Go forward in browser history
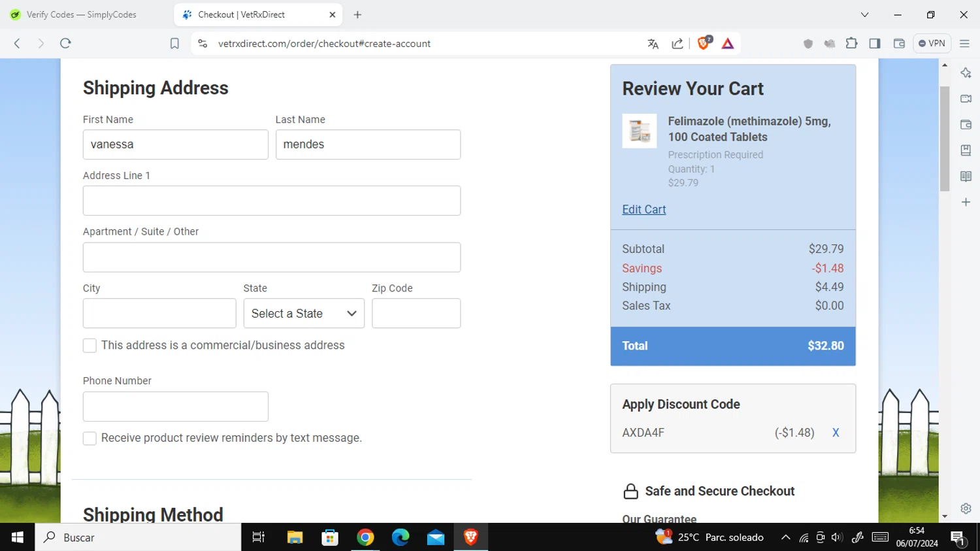This screenshot has height=551, width=980. click(41, 44)
